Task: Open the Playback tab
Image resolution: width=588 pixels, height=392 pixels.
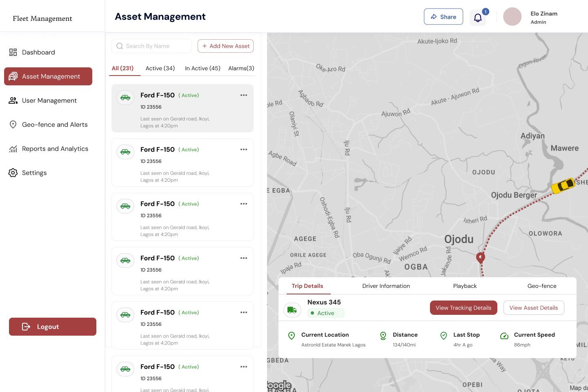Action: pos(465,286)
